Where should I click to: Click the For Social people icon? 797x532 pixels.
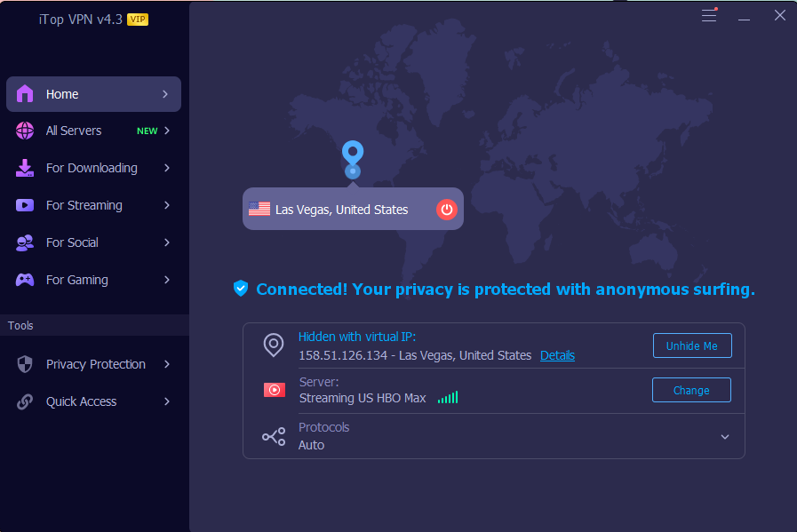tap(25, 242)
